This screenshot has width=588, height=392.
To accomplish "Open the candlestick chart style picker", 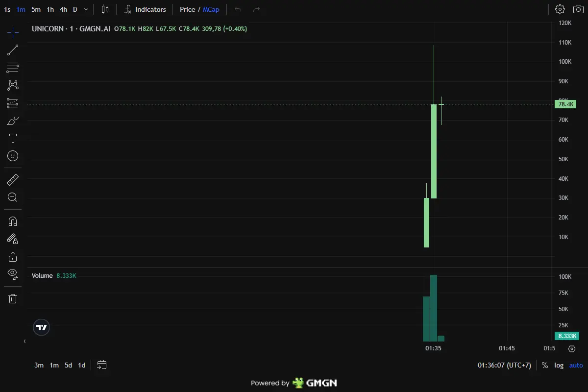I will point(105,9).
